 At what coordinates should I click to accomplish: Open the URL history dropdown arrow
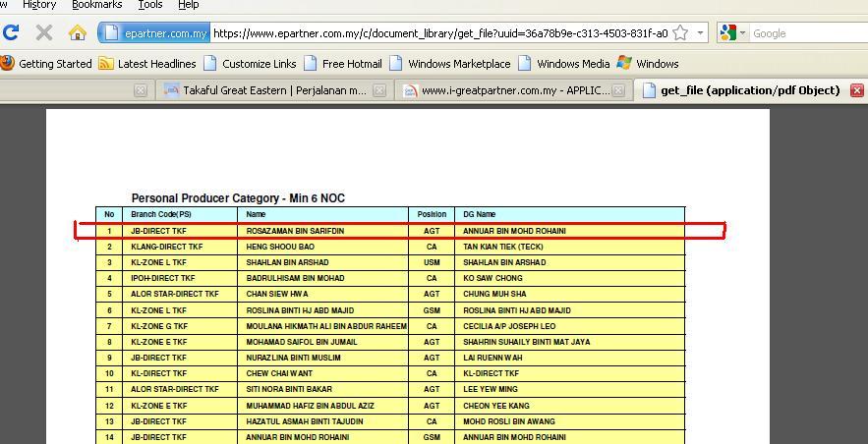pos(700,33)
